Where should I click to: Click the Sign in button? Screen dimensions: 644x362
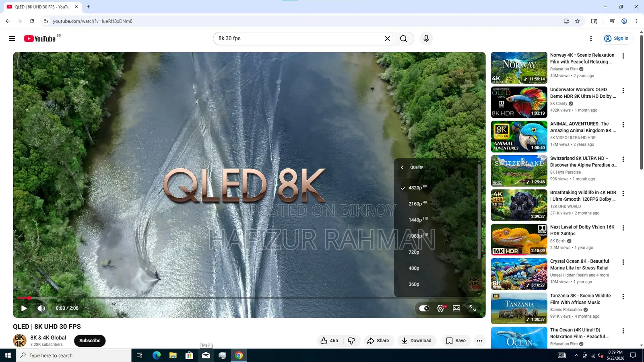pyautogui.click(x=616, y=39)
